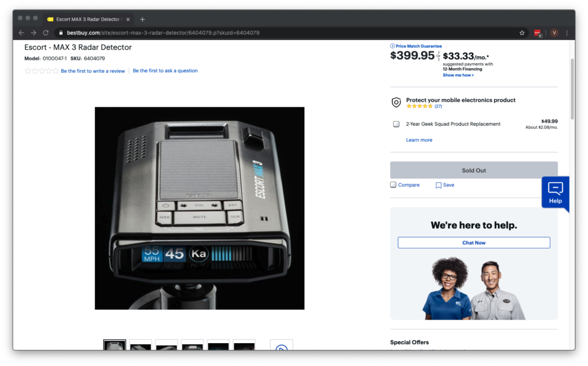Screen dimensions: 588x366
Task: Select the Escort MAX 3 Radar Detector tab
Action: (x=88, y=20)
